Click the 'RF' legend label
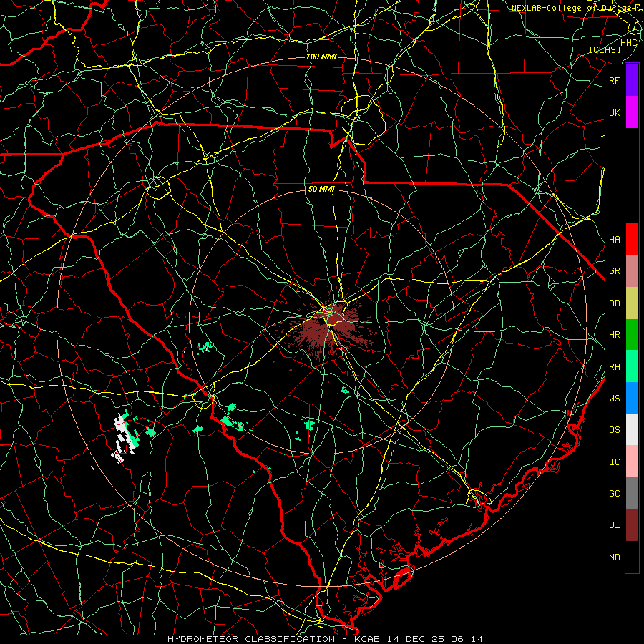 point(614,81)
